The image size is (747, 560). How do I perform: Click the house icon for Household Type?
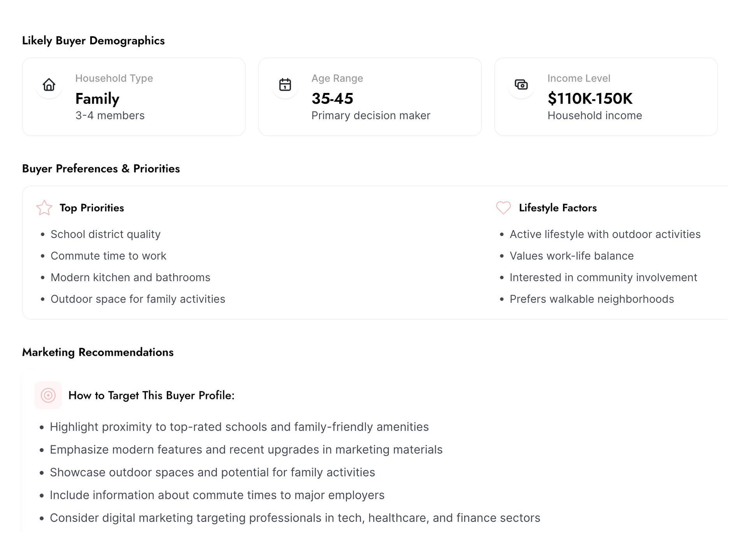point(49,85)
